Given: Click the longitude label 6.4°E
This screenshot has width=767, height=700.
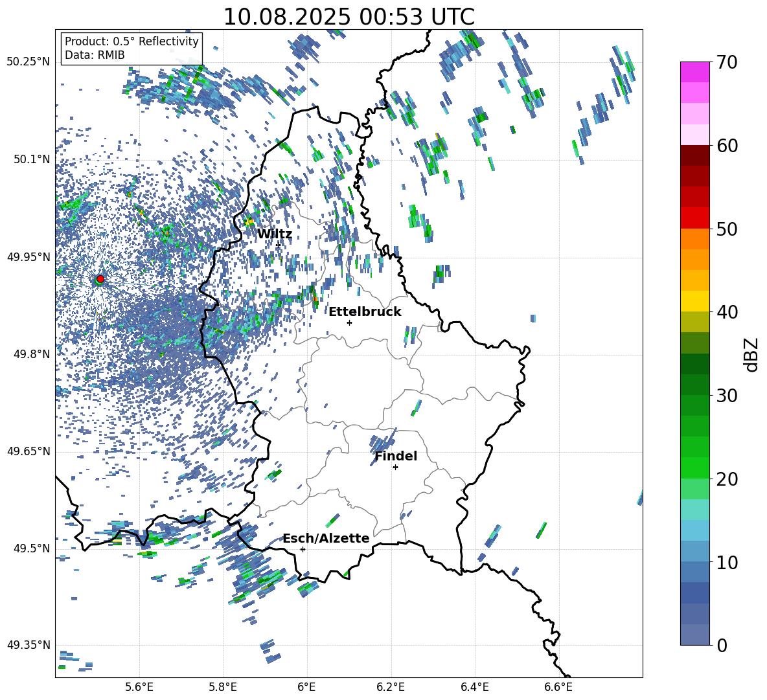Looking at the screenshot, I should click(x=474, y=687).
